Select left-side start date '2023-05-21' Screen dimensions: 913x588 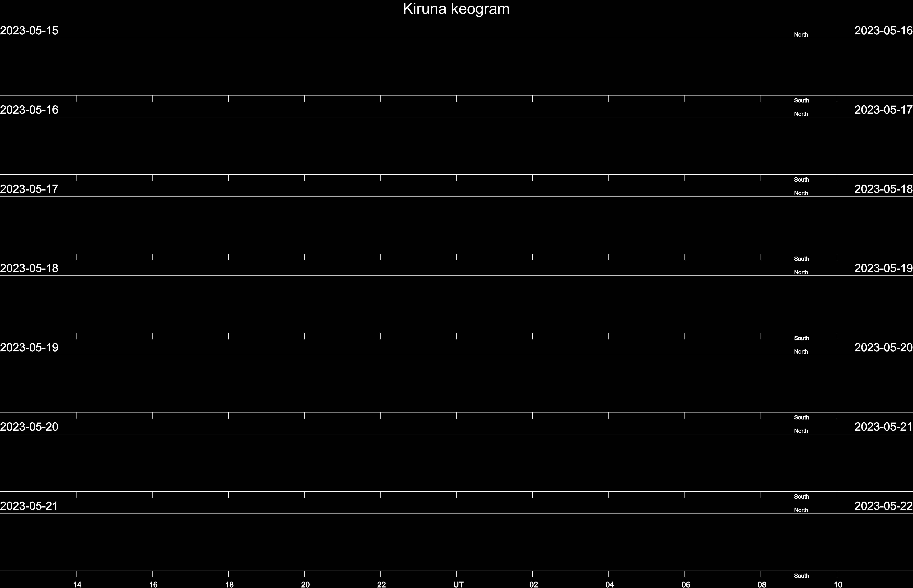click(29, 506)
